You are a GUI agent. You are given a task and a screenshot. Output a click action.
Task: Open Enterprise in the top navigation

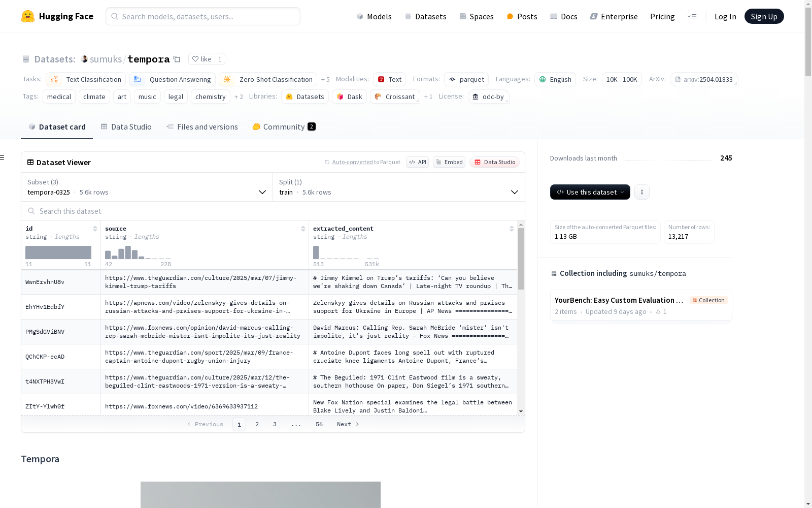click(614, 16)
